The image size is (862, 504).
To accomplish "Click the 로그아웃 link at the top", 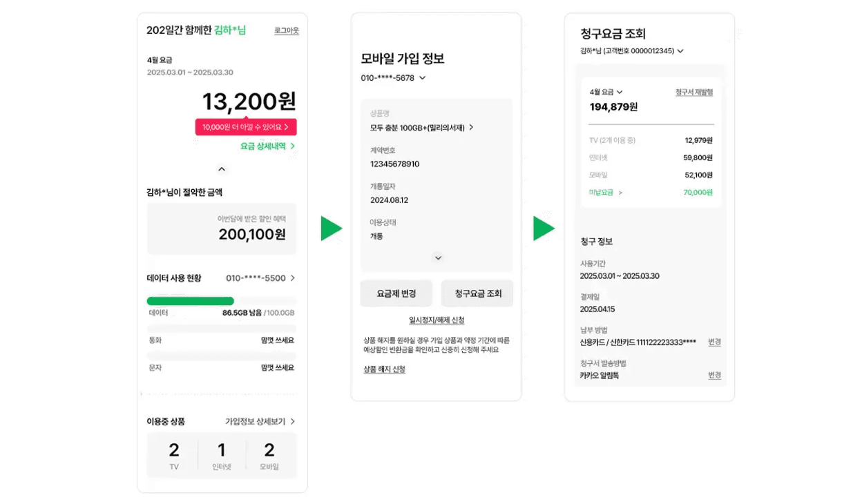I will pyautogui.click(x=286, y=30).
